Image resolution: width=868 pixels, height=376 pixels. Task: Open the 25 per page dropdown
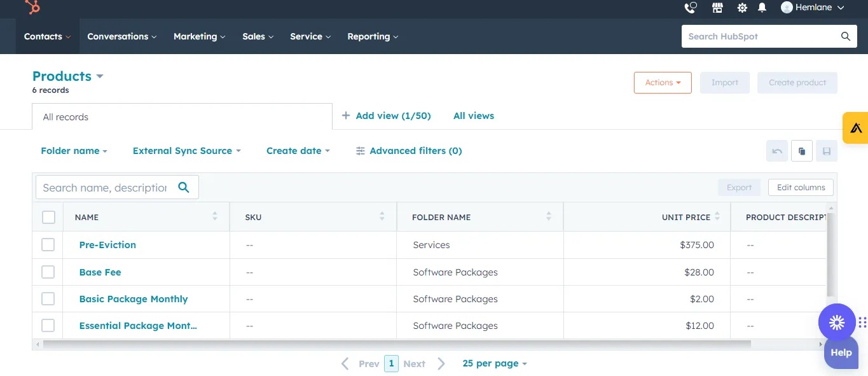pos(495,363)
